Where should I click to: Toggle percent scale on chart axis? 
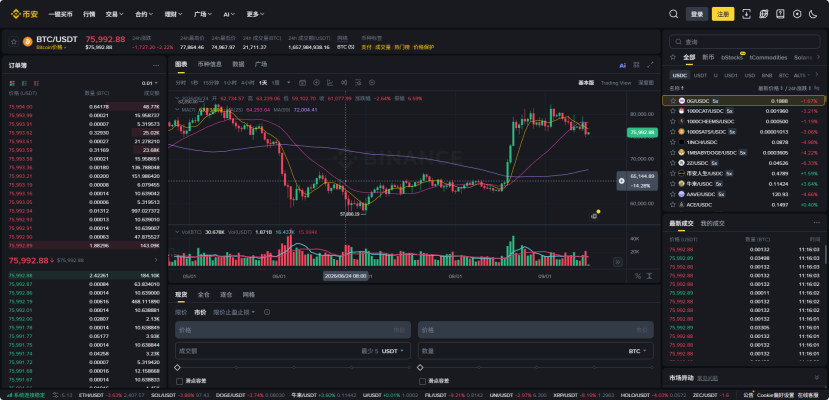[638, 276]
